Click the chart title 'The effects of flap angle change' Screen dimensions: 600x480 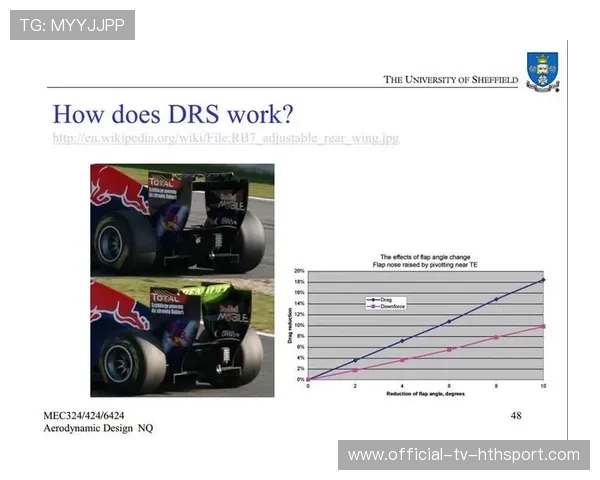[x=425, y=258]
